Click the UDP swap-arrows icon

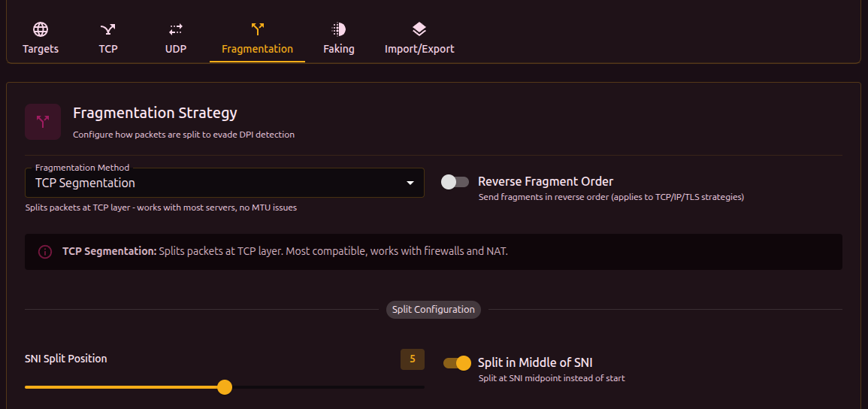click(x=176, y=29)
